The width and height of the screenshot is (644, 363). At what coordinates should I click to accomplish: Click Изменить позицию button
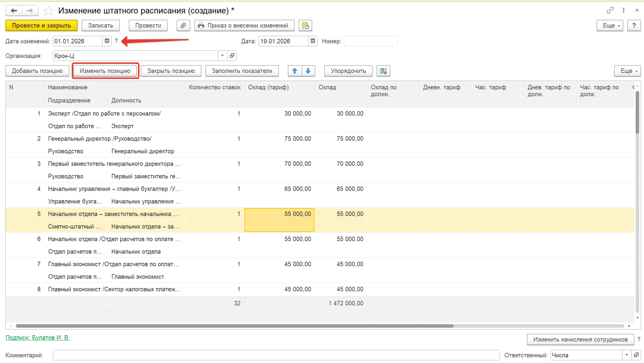[105, 71]
